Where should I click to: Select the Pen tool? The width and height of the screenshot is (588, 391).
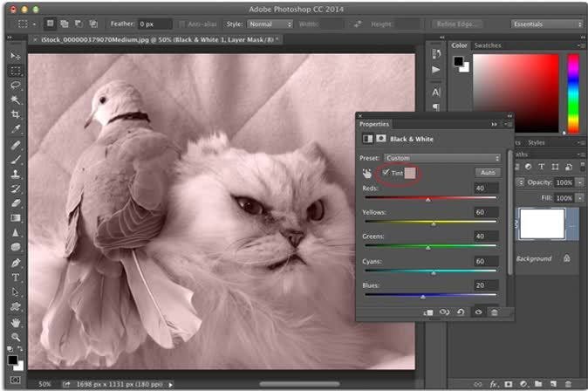(15, 263)
